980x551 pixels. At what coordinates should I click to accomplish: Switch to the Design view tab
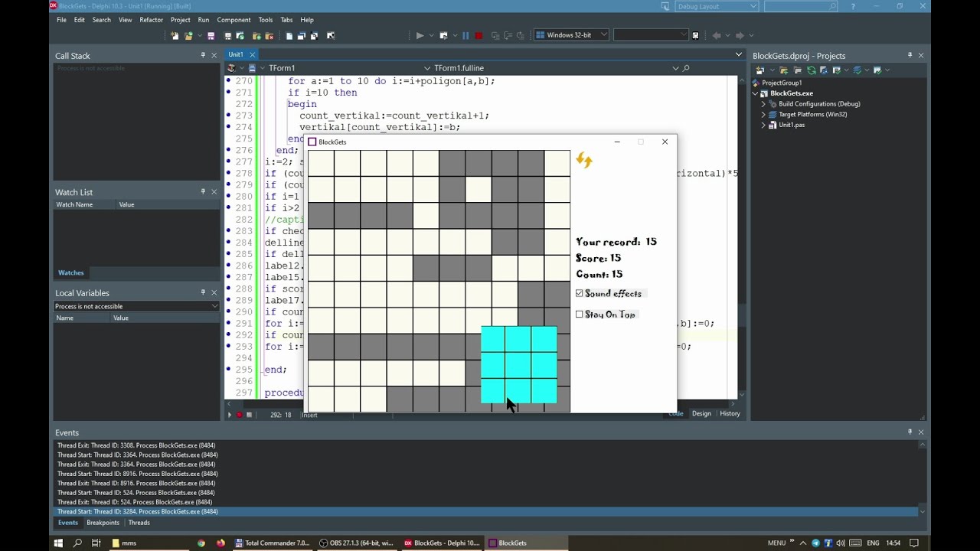[x=701, y=413]
